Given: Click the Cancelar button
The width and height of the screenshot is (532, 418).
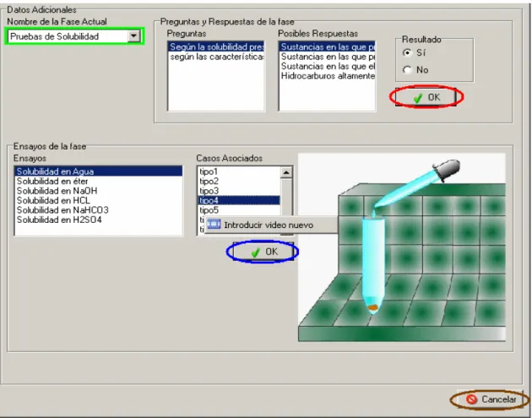Looking at the screenshot, I should (x=491, y=399).
